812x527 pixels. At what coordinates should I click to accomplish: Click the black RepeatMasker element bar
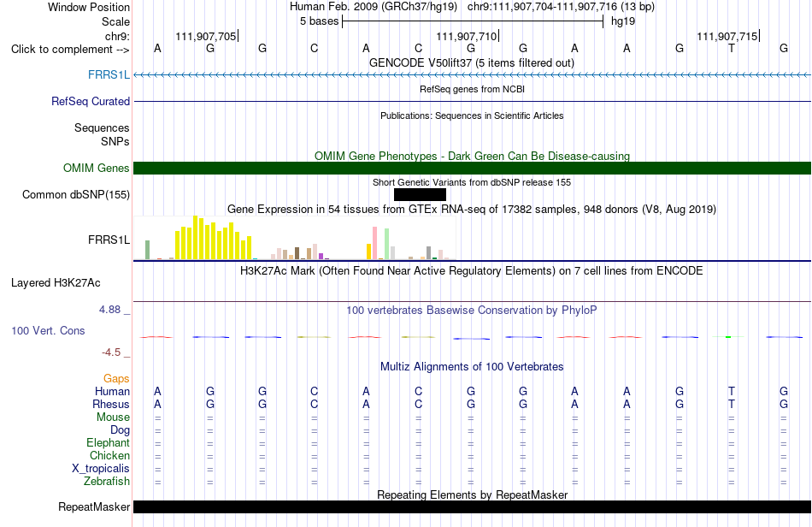pyautogui.click(x=472, y=506)
